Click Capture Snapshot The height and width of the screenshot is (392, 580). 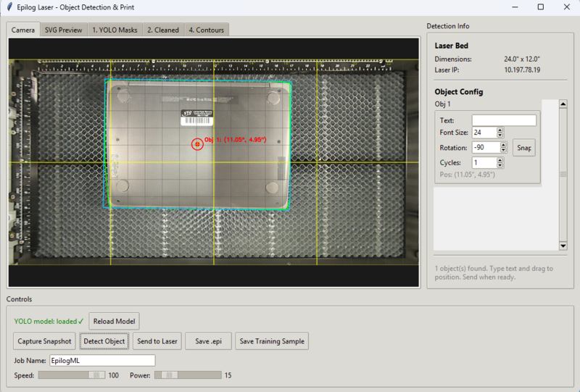pos(44,341)
